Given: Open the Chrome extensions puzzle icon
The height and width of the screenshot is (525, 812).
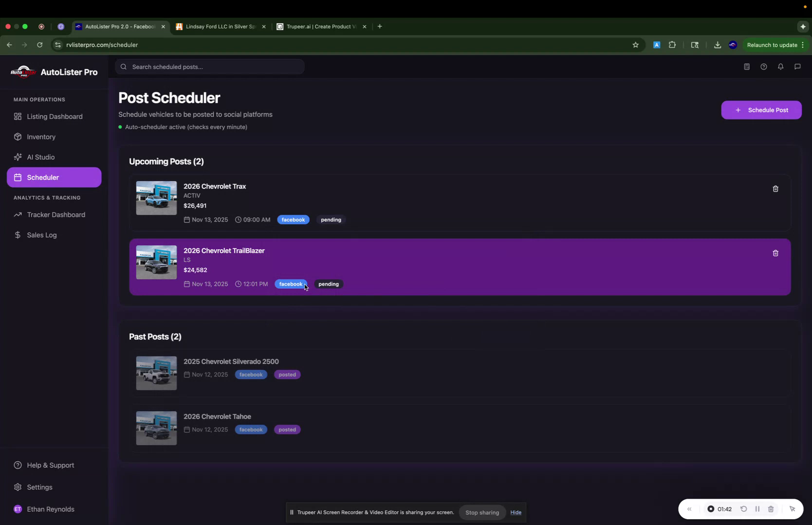Looking at the screenshot, I should 672,45.
